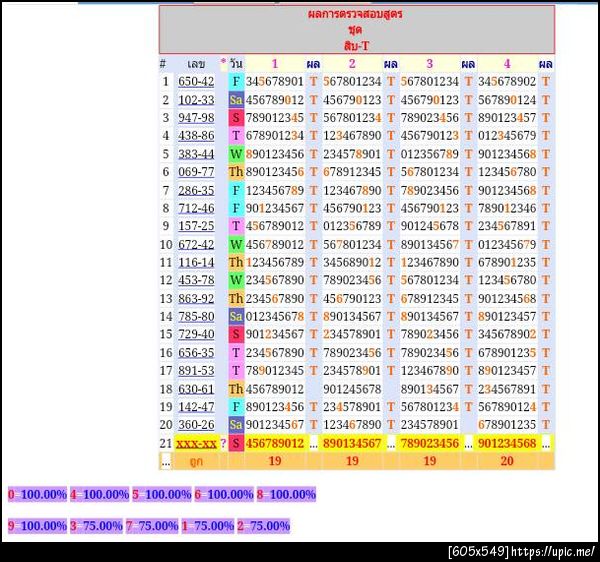Click the '2 75.00%' percentage badge

264,526
